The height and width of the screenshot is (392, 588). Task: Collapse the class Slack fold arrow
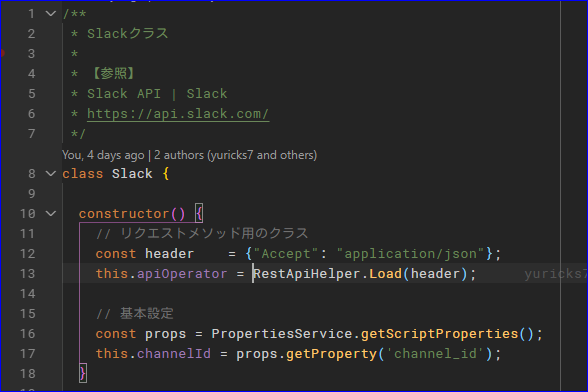(51, 174)
